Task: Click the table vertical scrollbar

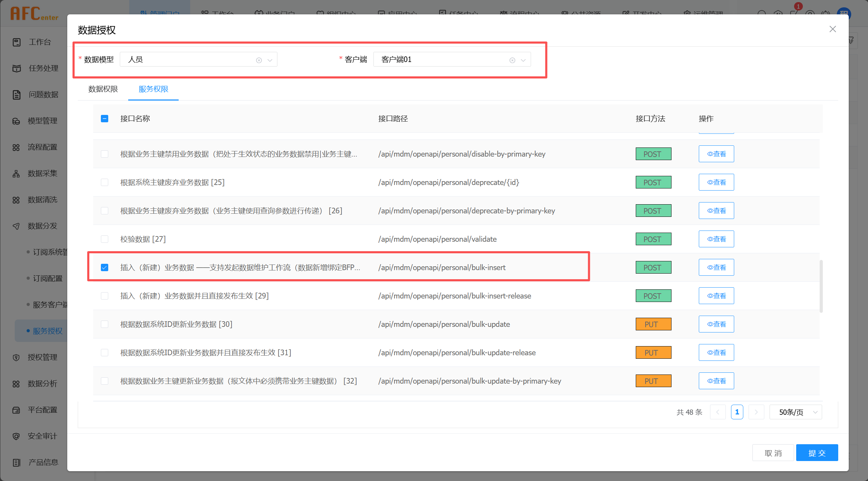Action: (x=821, y=286)
